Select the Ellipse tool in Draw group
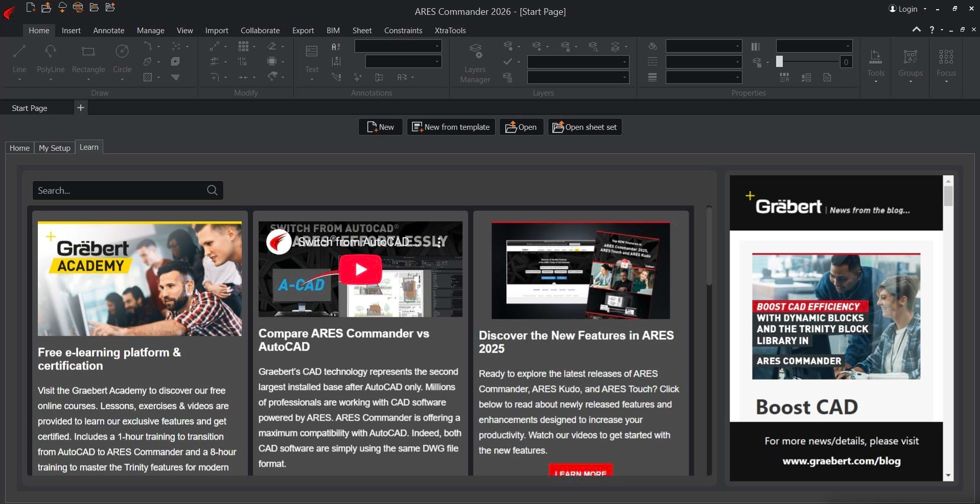 (x=148, y=62)
